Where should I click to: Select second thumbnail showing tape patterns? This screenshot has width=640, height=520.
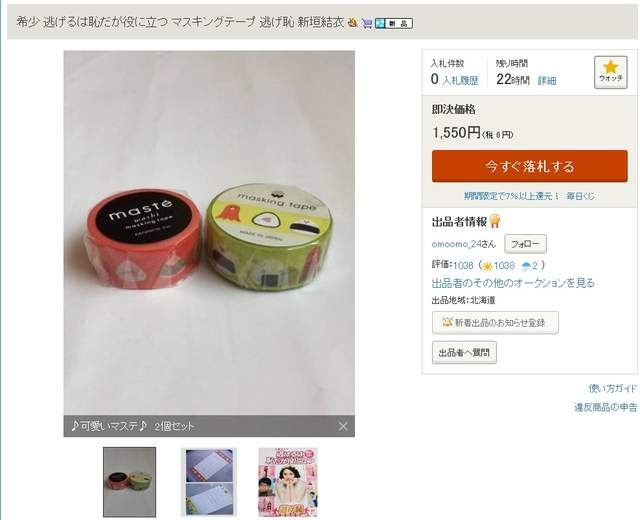(209, 482)
